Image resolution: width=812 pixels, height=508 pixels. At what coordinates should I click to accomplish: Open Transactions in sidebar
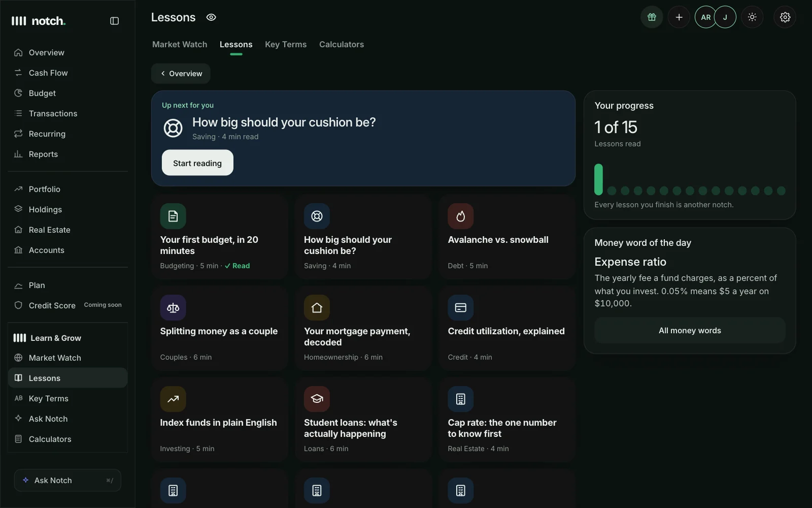coord(68,114)
